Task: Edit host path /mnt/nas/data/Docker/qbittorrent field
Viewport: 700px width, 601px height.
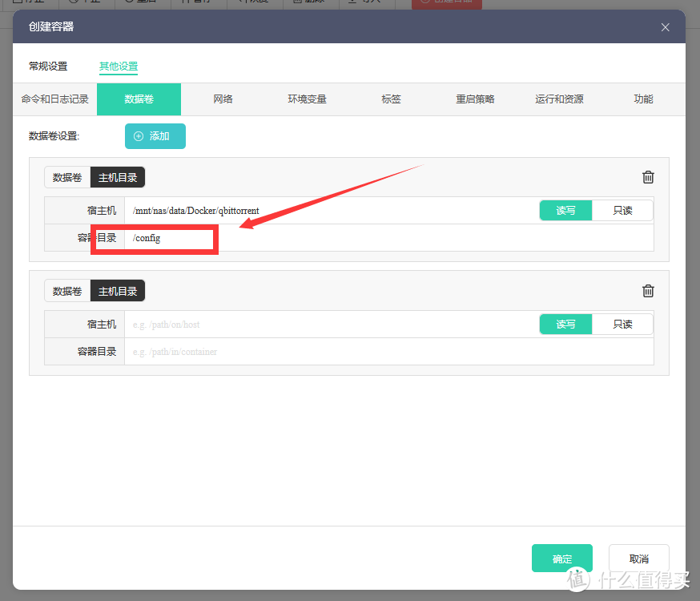Action: 332,210
